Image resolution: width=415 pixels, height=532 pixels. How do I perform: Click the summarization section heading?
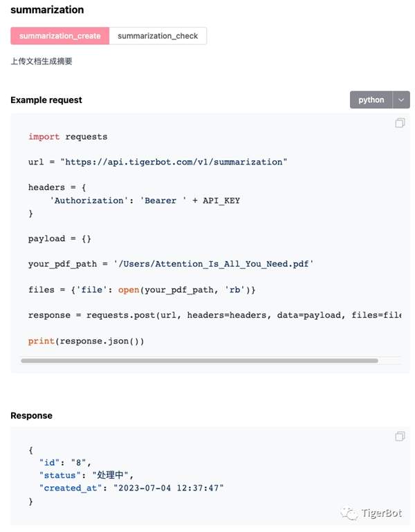47,10
